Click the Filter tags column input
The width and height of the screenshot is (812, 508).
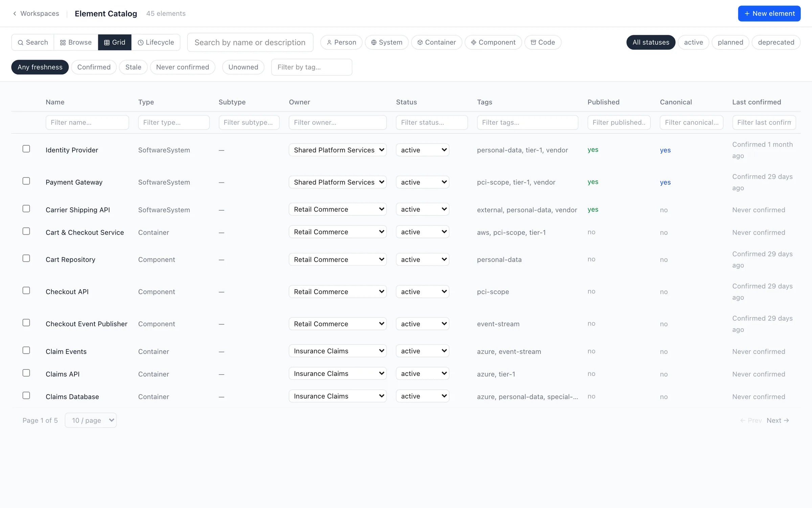click(527, 122)
